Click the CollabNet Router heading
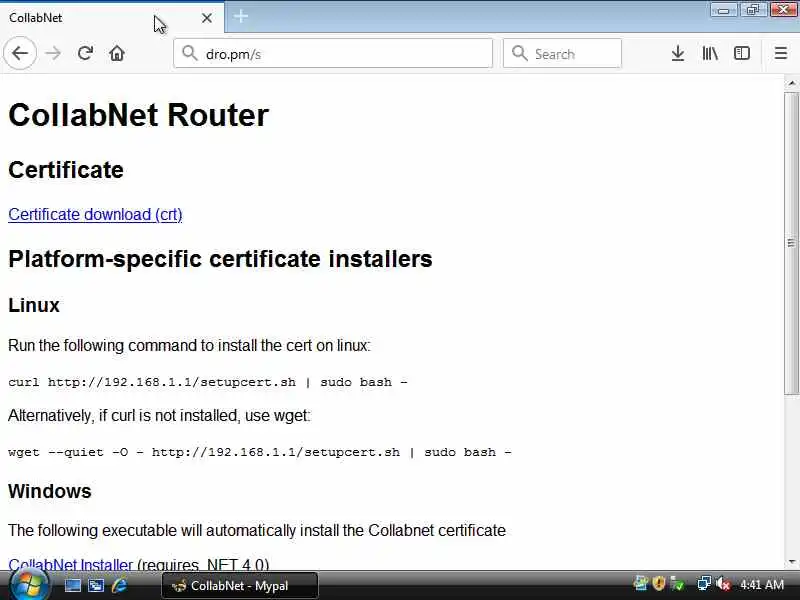 138,115
